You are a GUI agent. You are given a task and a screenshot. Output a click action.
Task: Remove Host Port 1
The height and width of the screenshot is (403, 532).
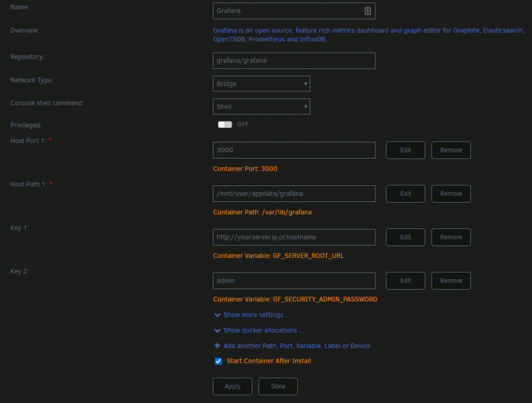click(451, 150)
